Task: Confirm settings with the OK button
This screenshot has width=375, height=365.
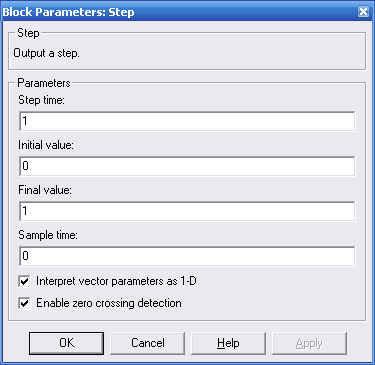Action: 66,343
